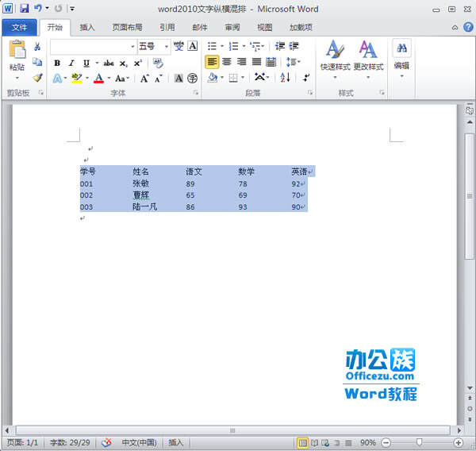476x451 pixels.
Task: Expand the bullets list dropdown arrow
Action: click(x=222, y=46)
